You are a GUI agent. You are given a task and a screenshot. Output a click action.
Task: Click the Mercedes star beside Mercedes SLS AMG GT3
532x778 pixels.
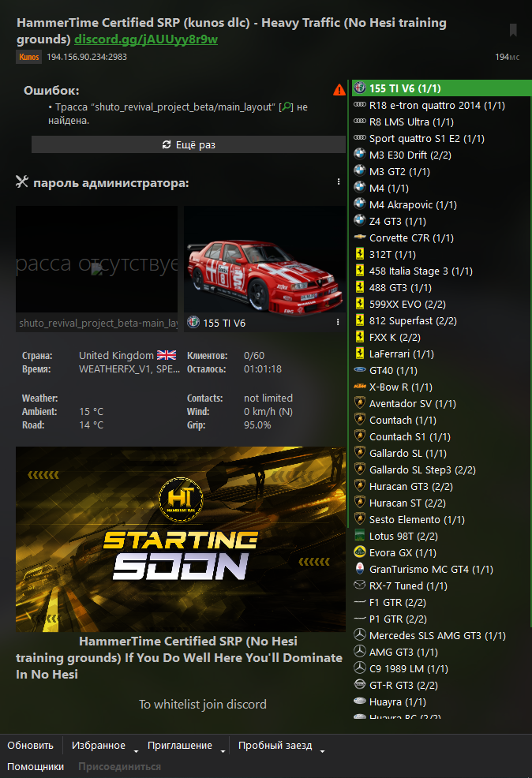click(360, 634)
